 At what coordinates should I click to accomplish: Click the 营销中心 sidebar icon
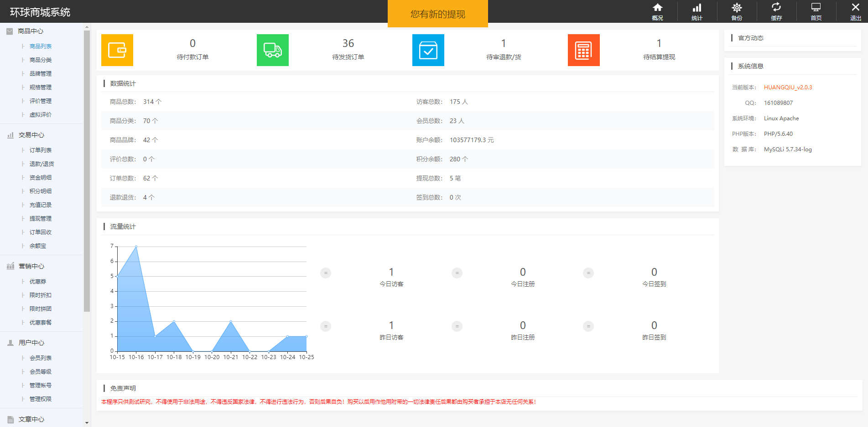(x=10, y=266)
